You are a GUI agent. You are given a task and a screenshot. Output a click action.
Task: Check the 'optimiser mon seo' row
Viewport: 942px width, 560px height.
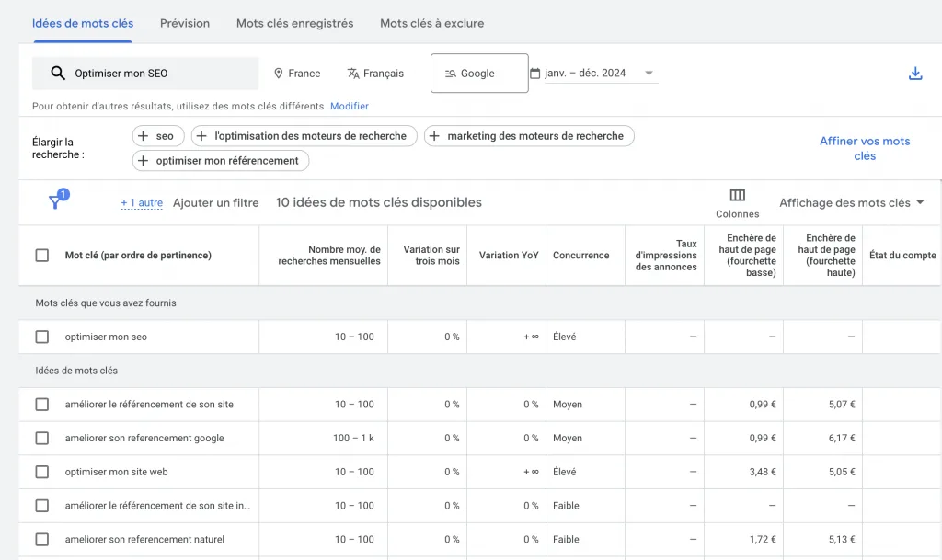coord(42,337)
